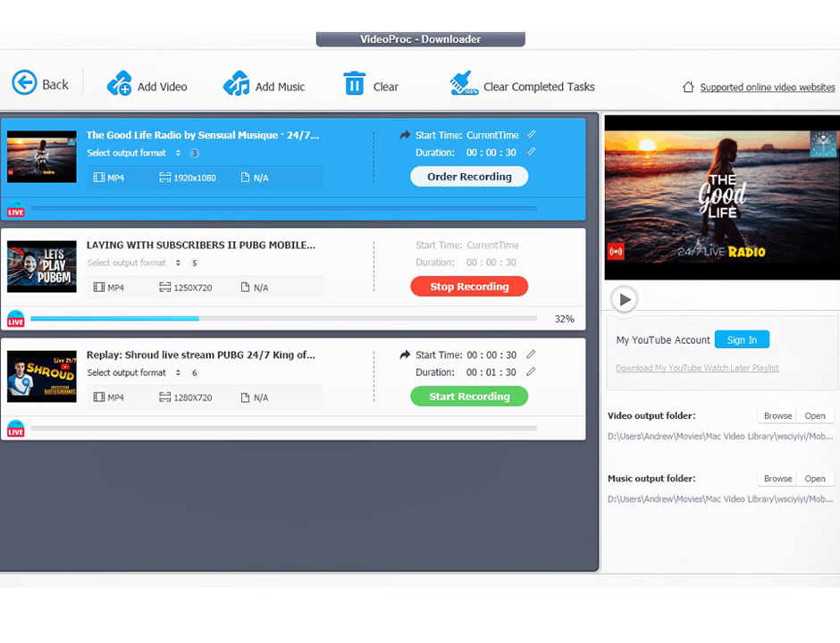Click Start Recording button
The height and width of the screenshot is (643, 840).
point(469,397)
